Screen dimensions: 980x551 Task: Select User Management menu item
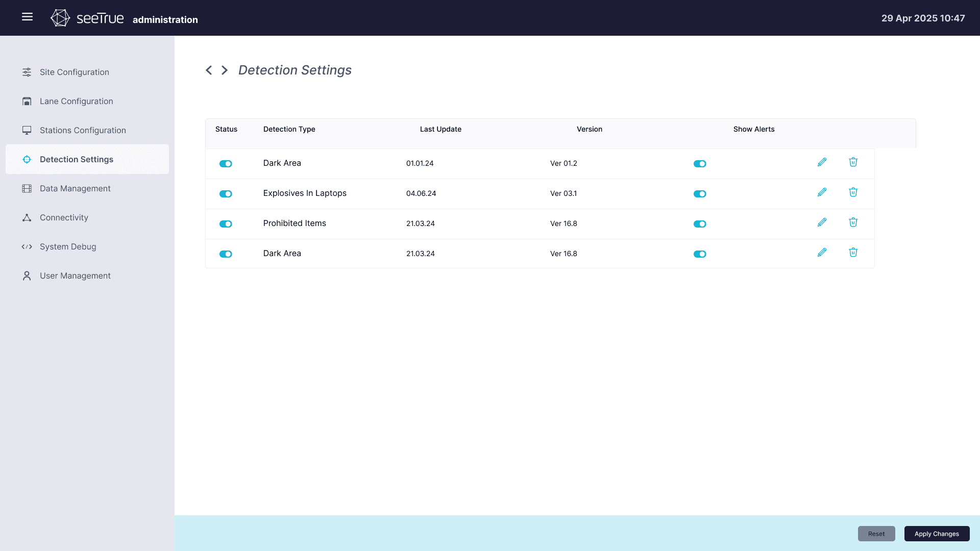tap(75, 275)
